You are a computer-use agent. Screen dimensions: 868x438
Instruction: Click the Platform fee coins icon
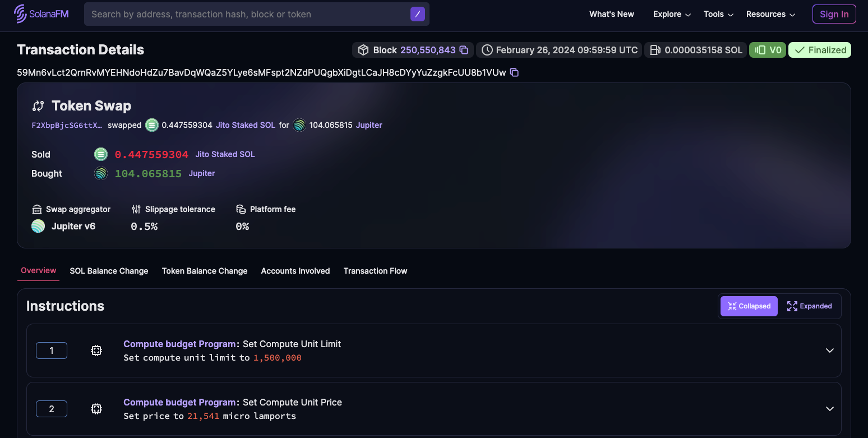point(241,209)
